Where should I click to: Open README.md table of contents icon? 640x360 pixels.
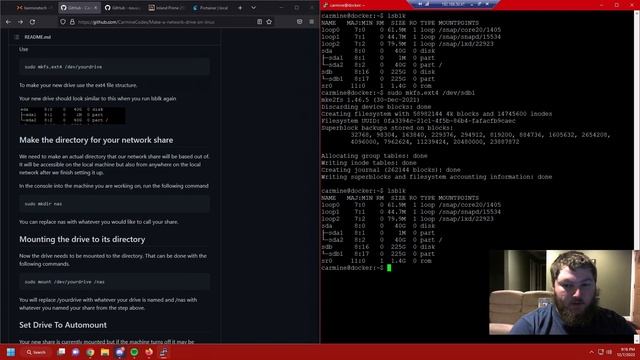point(17,37)
